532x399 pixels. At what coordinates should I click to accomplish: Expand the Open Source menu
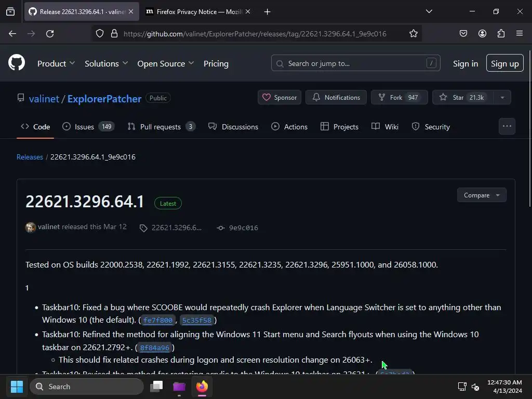coord(166,63)
